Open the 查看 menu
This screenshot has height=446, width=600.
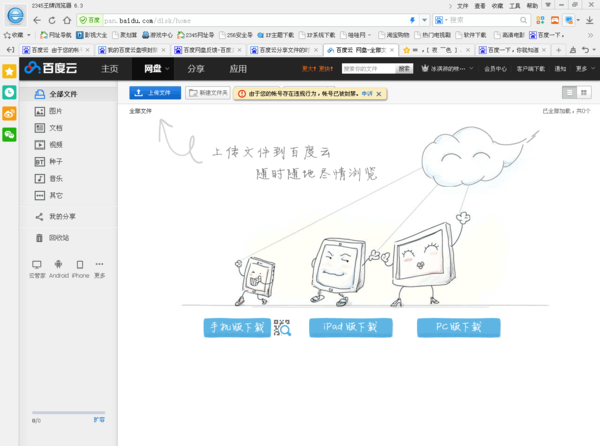pos(480,6)
